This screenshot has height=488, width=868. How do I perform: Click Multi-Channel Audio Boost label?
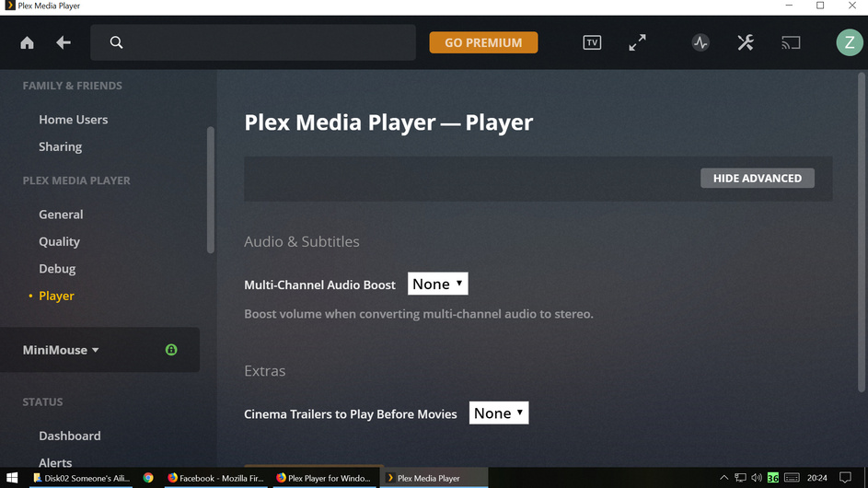coord(319,285)
